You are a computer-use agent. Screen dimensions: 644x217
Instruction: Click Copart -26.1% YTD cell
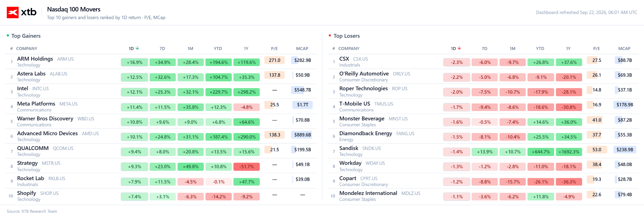(x=541, y=182)
